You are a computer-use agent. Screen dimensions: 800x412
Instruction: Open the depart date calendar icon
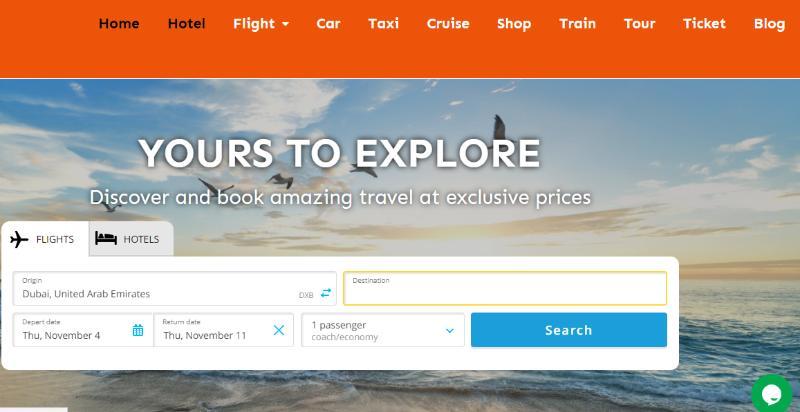click(x=138, y=330)
